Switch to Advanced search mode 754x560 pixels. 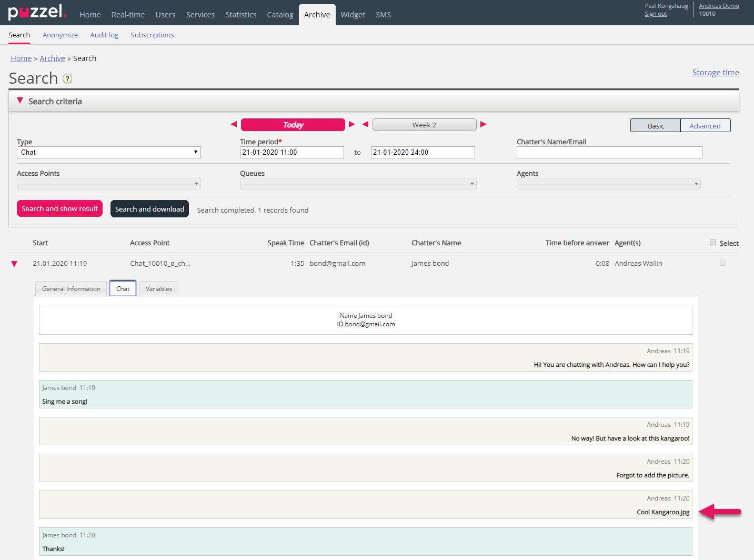[x=705, y=126]
